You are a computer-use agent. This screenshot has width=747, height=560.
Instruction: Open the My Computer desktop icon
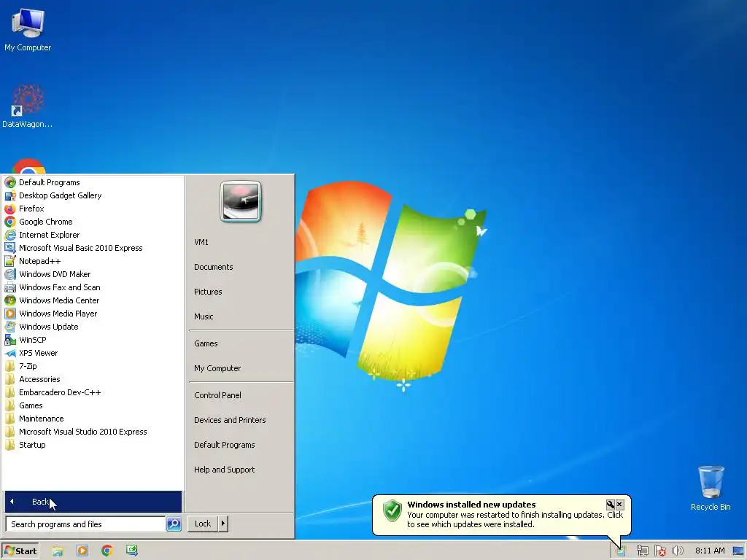[28, 29]
